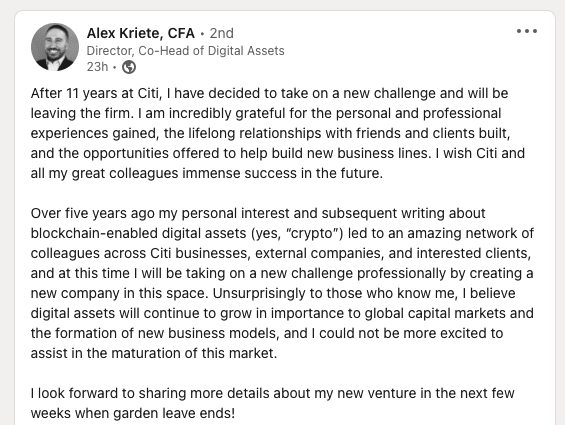Screen dimensions: 565x425
Task: Click the 23h post timestamp
Action: [x=97, y=67]
